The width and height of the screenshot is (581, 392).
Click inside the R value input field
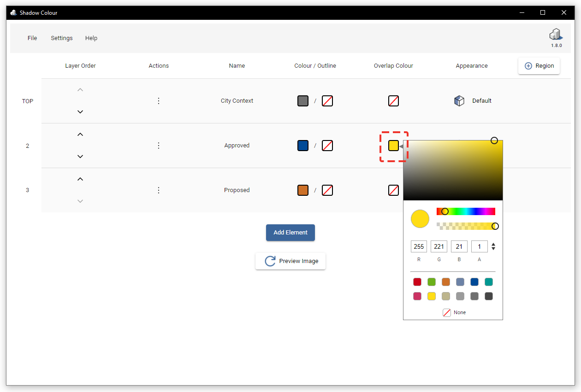tap(419, 246)
